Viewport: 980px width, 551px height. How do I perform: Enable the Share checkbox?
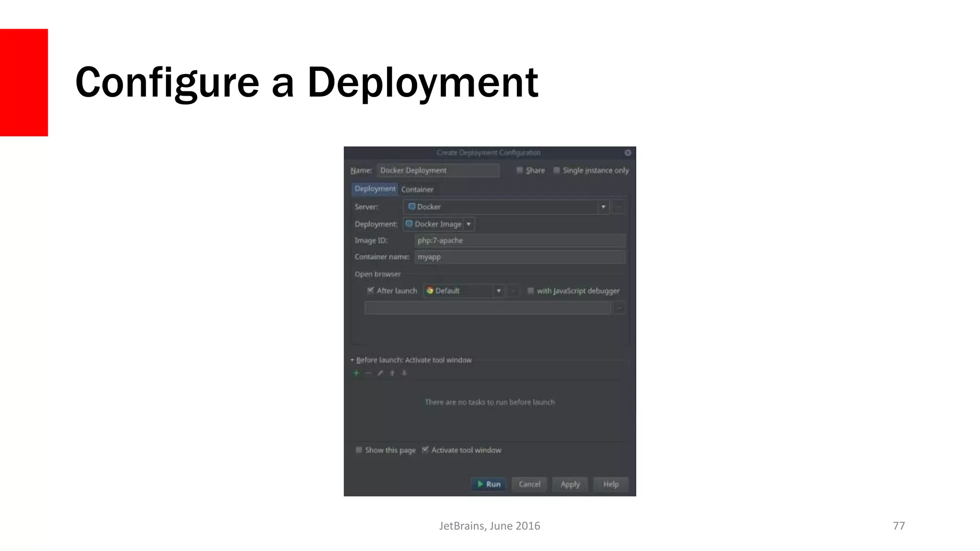pos(520,170)
